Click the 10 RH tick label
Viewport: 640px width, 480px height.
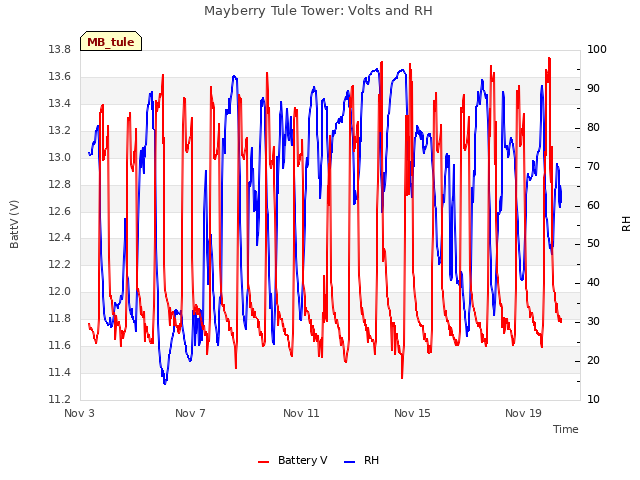(x=593, y=399)
